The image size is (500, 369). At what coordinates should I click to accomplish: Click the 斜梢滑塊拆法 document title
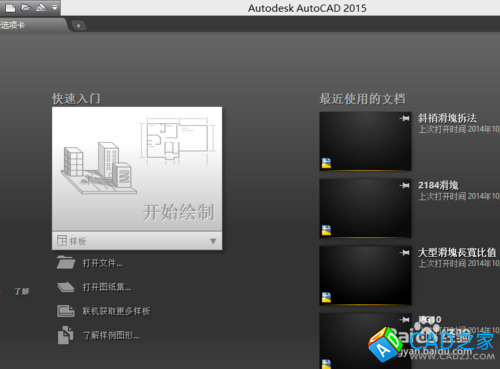tap(447, 118)
